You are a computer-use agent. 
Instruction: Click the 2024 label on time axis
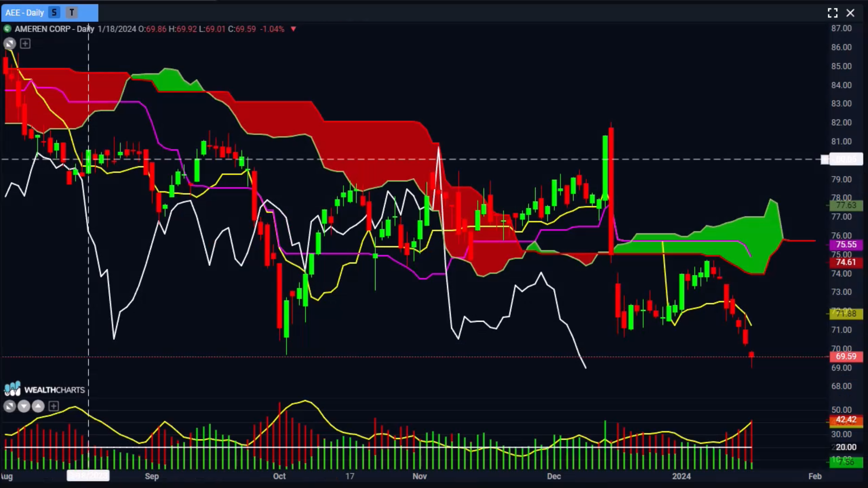681,476
